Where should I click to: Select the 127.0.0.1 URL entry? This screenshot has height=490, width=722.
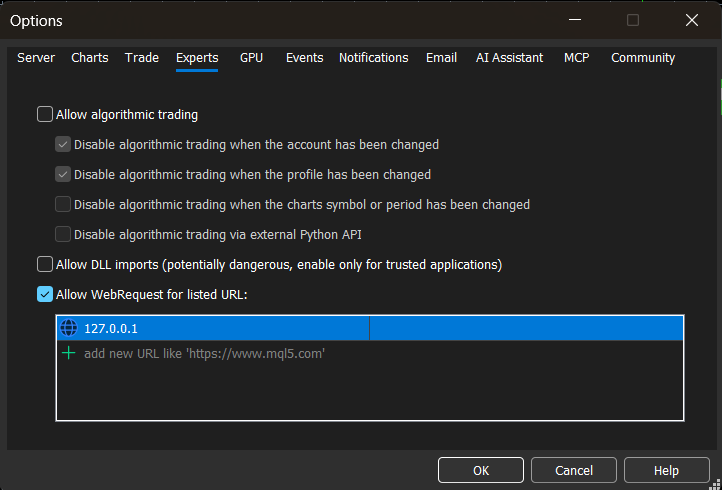point(370,328)
